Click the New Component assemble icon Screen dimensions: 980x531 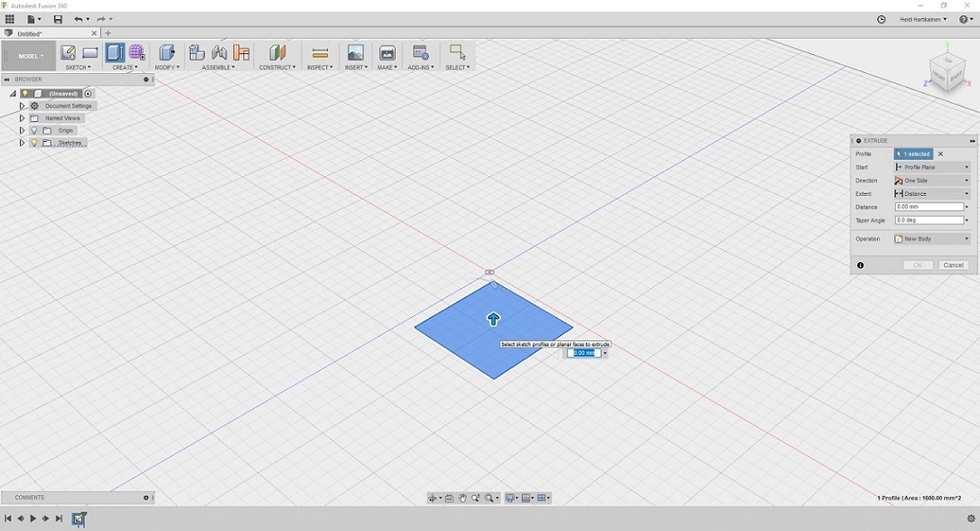coord(197,52)
